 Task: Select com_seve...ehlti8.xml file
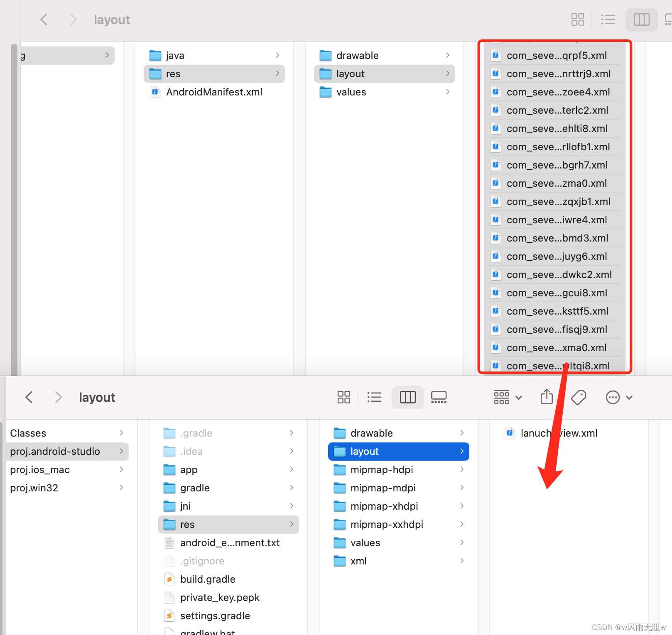point(555,128)
